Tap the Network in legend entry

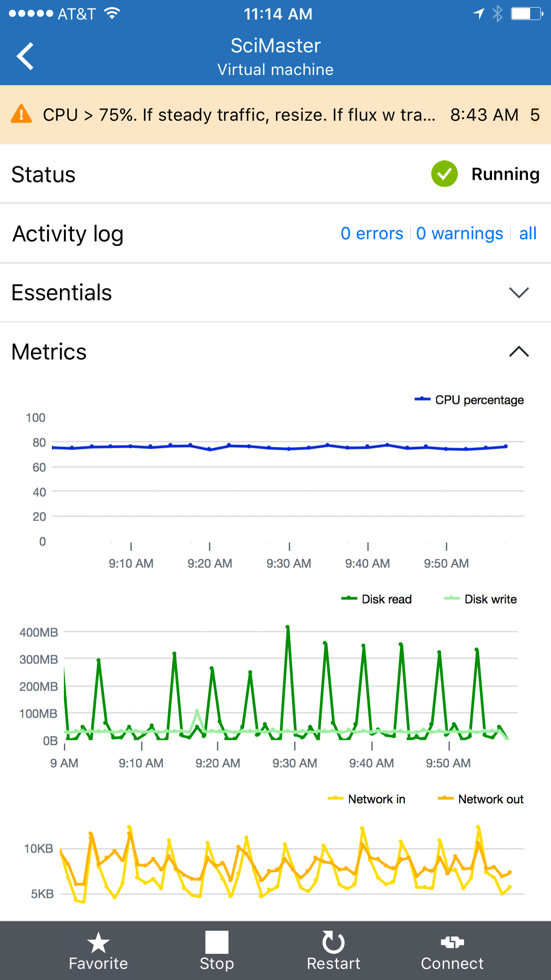click(366, 799)
